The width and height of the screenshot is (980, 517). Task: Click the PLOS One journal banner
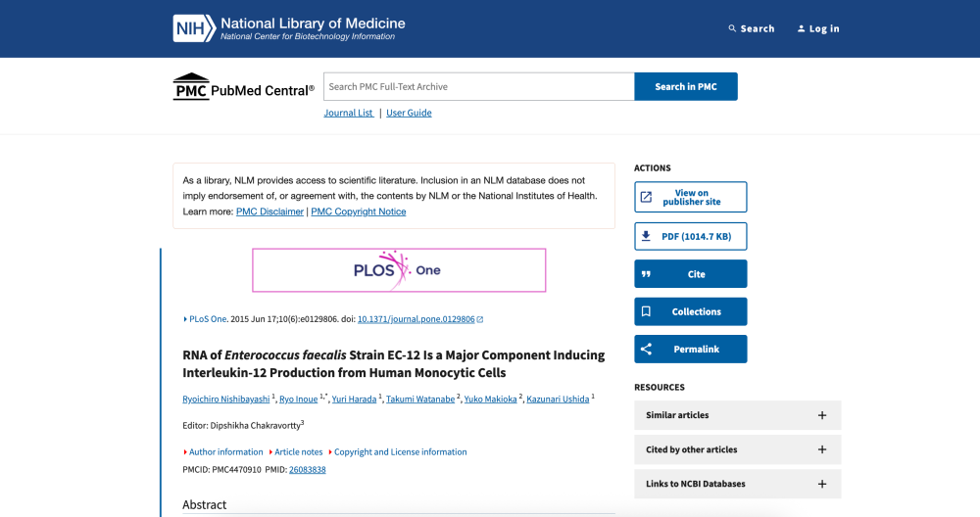pyautogui.click(x=399, y=270)
